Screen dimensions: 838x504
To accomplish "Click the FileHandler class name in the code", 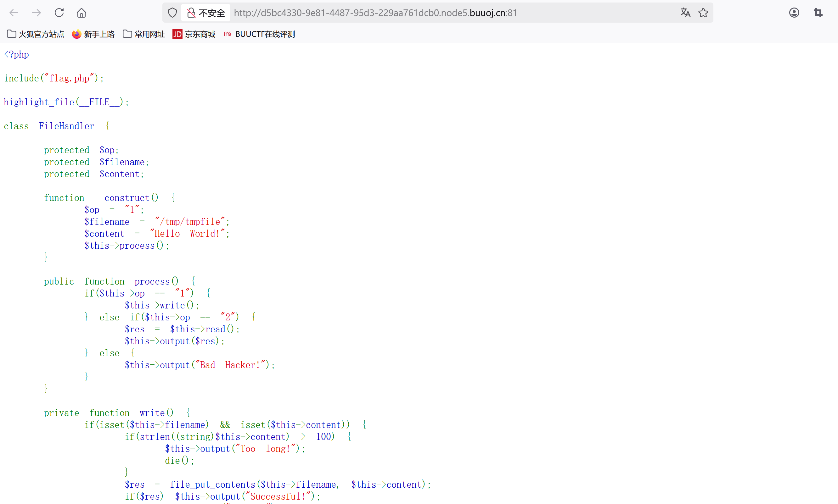I will [x=66, y=126].
